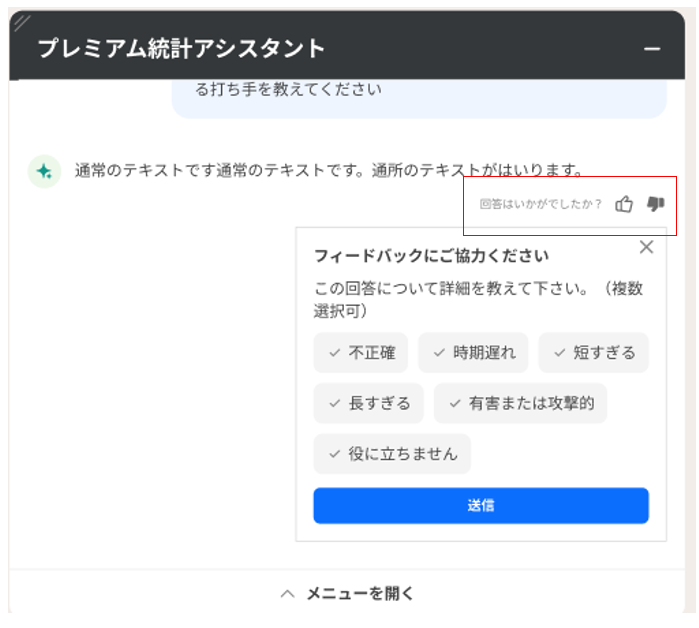Close the feedback dialog with X

coord(646,247)
